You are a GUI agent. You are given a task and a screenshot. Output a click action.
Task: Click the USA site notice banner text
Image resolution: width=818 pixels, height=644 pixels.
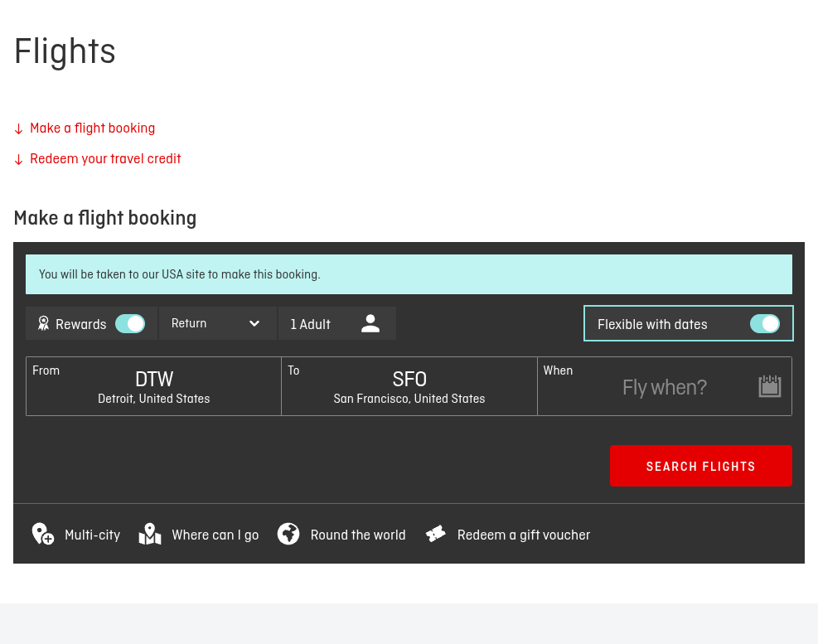[180, 274]
